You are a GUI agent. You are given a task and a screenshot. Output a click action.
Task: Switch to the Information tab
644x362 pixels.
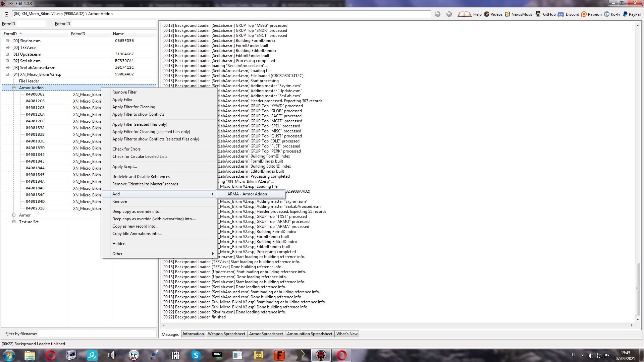193,334
